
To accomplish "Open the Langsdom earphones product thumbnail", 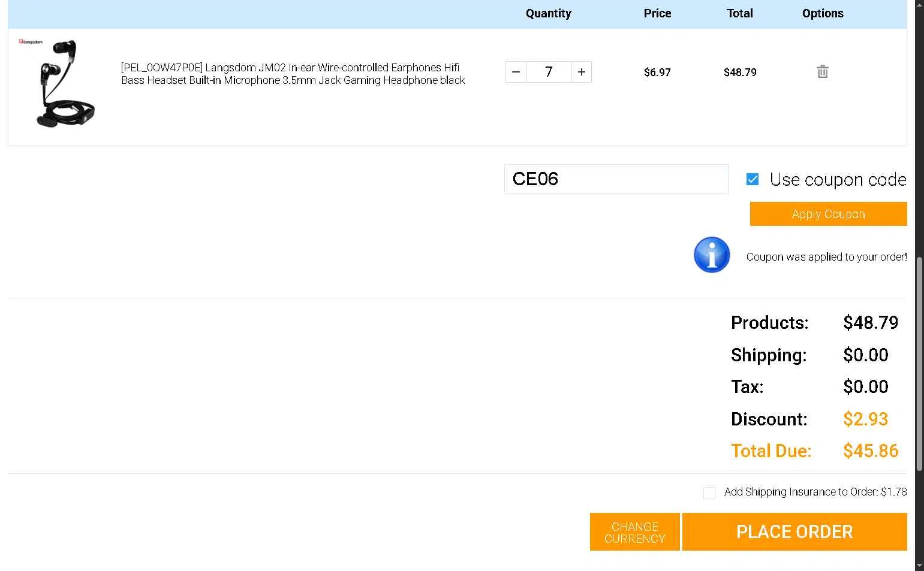I will tap(58, 83).
